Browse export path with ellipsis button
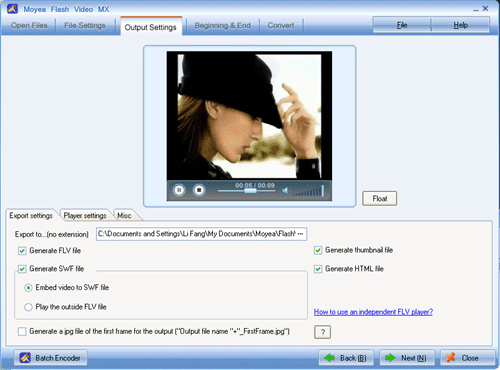The width and height of the screenshot is (500, 370). (301, 234)
